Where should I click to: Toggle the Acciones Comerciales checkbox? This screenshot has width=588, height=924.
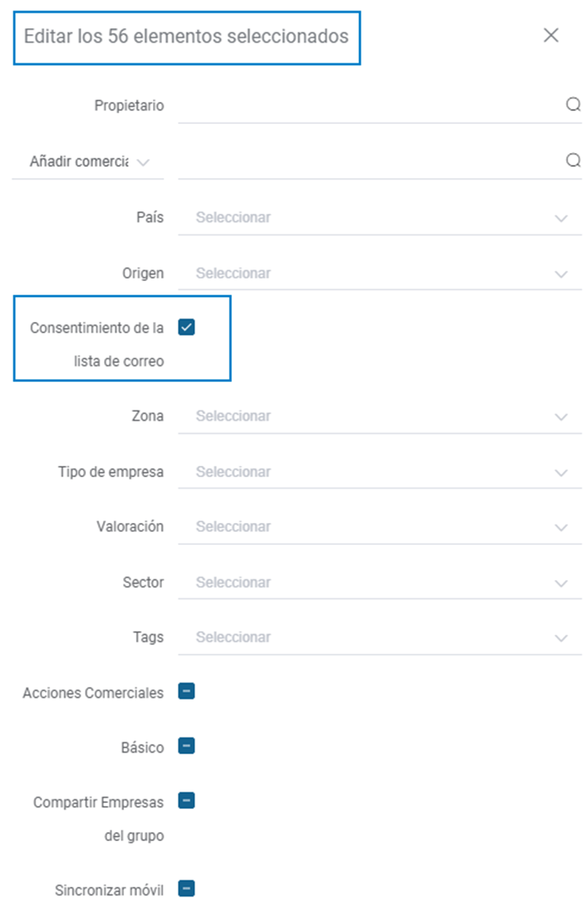pos(186,691)
